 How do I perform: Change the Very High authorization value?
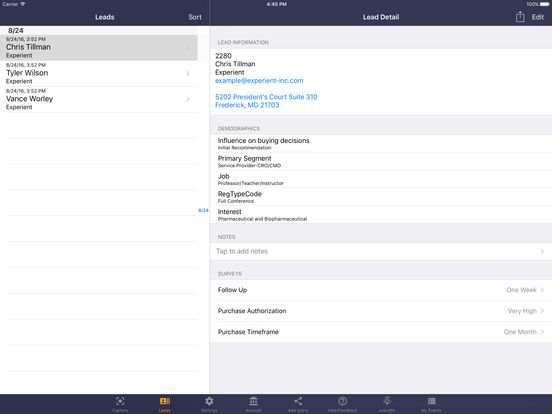pos(522,311)
